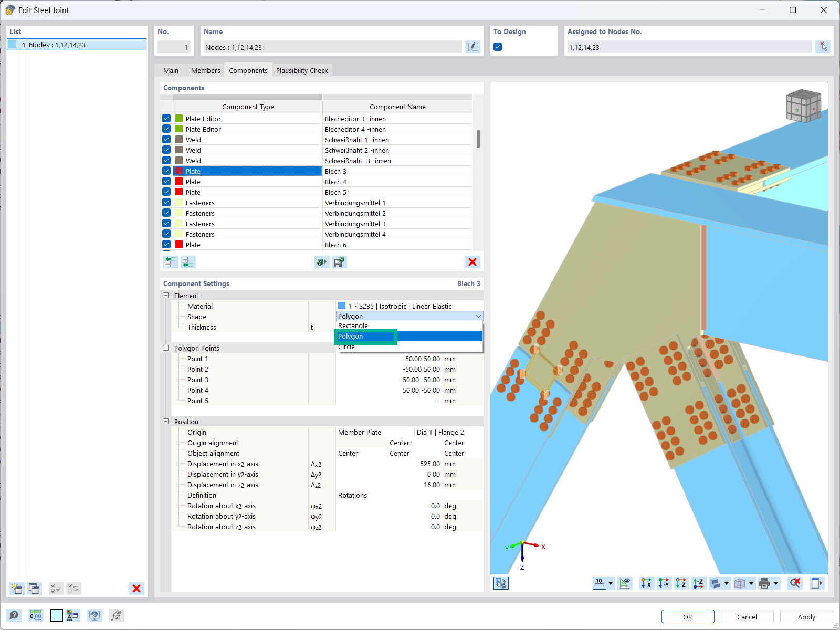Click the new joint item icon bottom left
Screen dimensions: 840x630
(16, 589)
